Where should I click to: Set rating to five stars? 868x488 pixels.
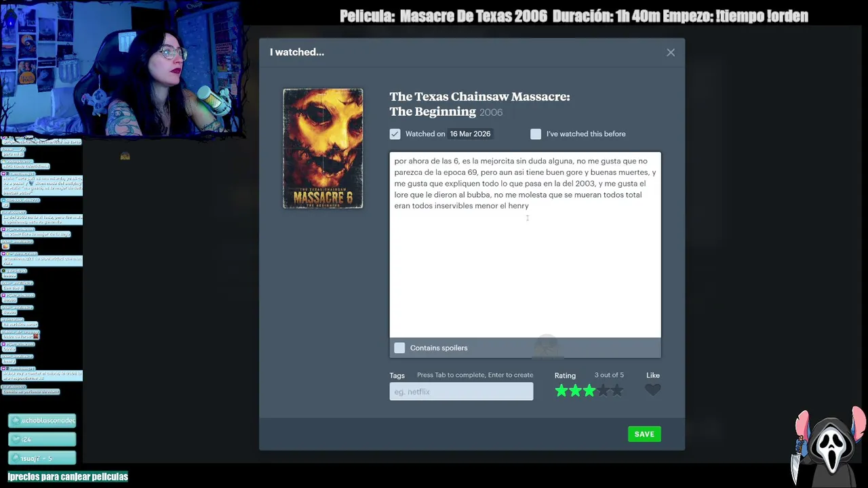click(617, 390)
